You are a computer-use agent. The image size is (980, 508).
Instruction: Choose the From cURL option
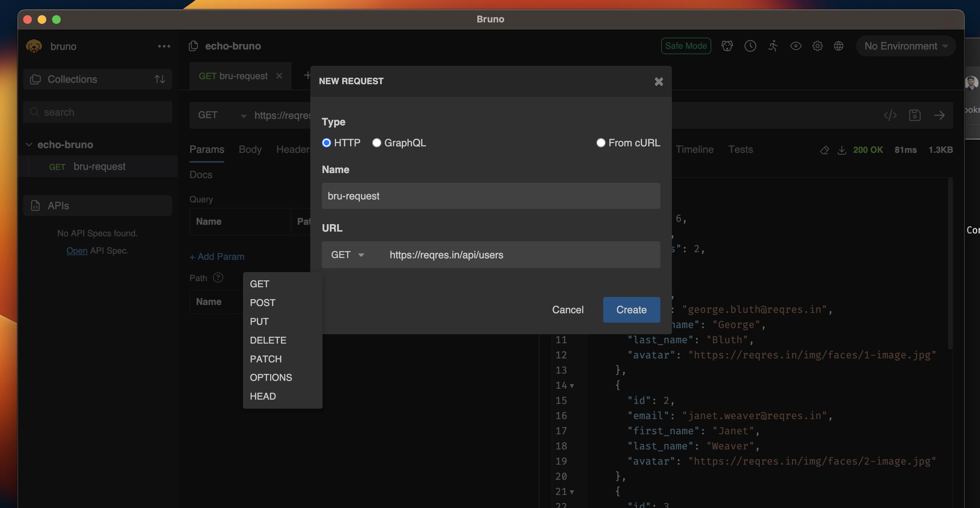[601, 143]
